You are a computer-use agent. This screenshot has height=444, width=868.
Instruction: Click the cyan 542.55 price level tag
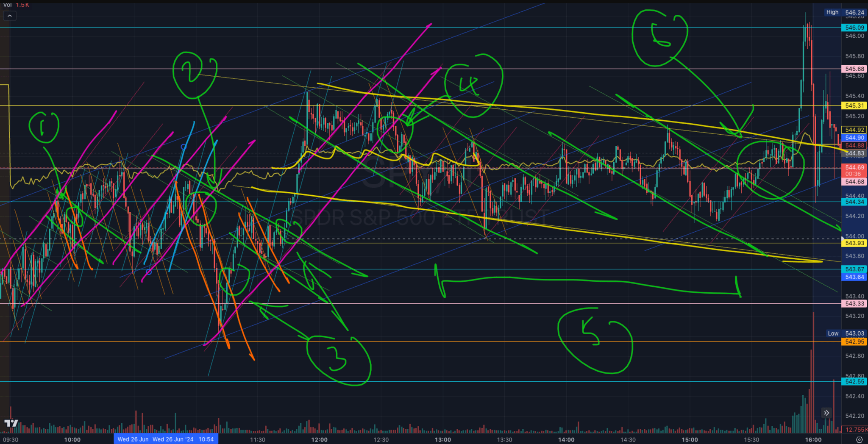[x=854, y=381]
